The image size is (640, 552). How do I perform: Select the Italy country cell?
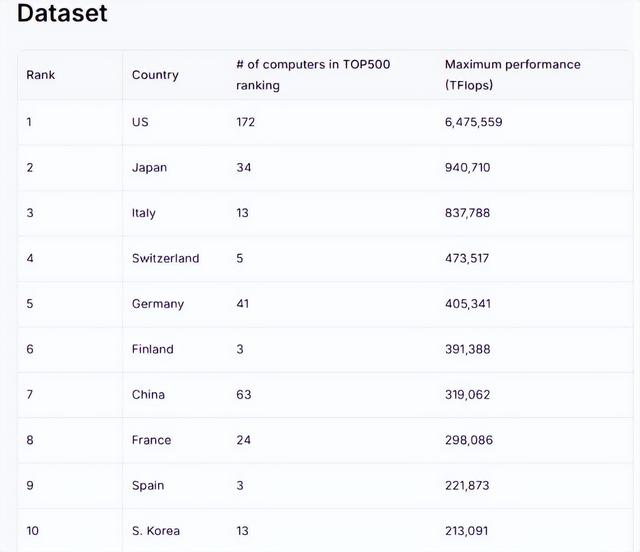tap(144, 213)
